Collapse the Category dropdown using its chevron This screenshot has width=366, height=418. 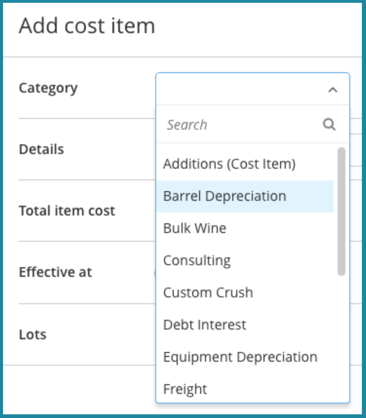point(333,90)
